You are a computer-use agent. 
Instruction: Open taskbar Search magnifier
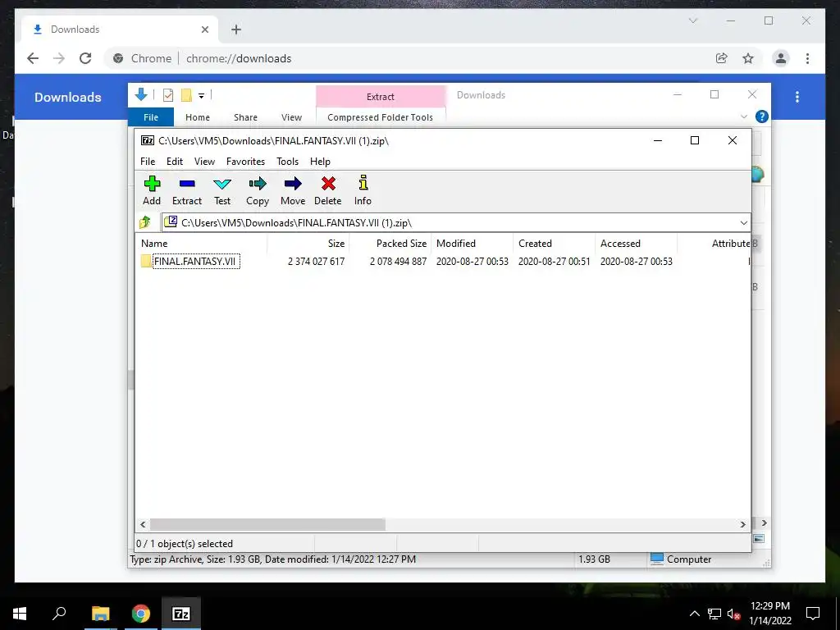pos(59,614)
